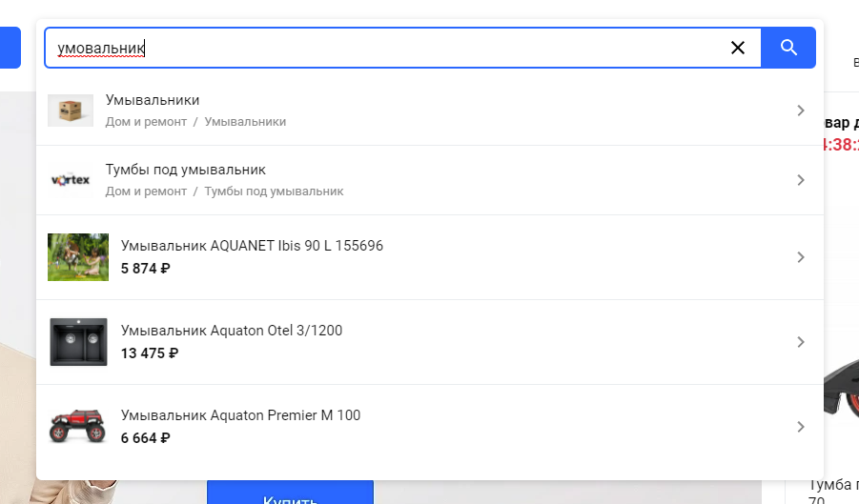859x504 pixels.
Task: Click chevron on AQUANET Ibis row
Action: point(801,257)
